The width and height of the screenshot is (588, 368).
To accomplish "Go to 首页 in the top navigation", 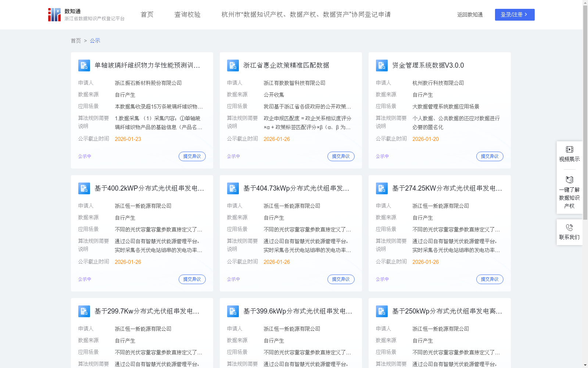I will coord(147,15).
